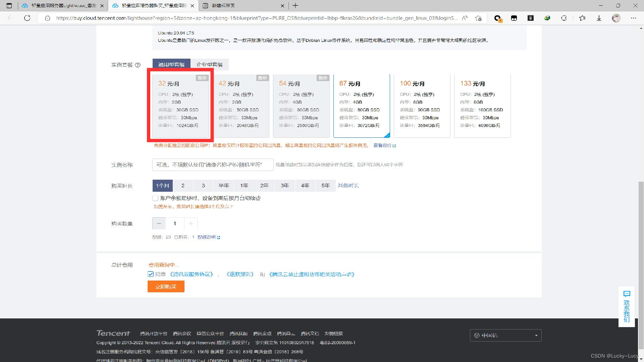Viewport: 644px width, 362px height.
Task: Click the browser back arrow
Action: pos(10,18)
